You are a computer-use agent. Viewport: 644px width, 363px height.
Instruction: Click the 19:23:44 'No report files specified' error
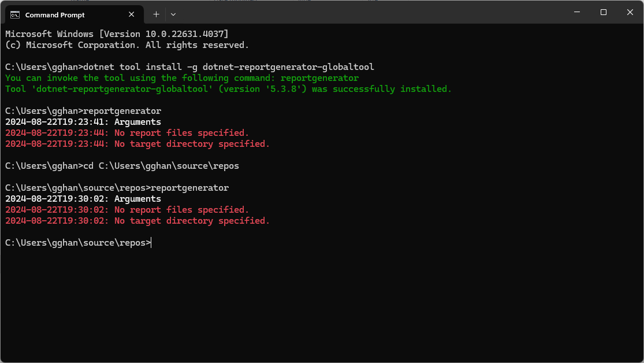pyautogui.click(x=127, y=133)
